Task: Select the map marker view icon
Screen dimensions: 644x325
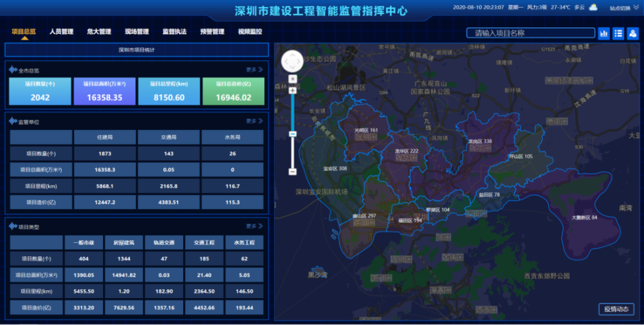Action: 633,33
